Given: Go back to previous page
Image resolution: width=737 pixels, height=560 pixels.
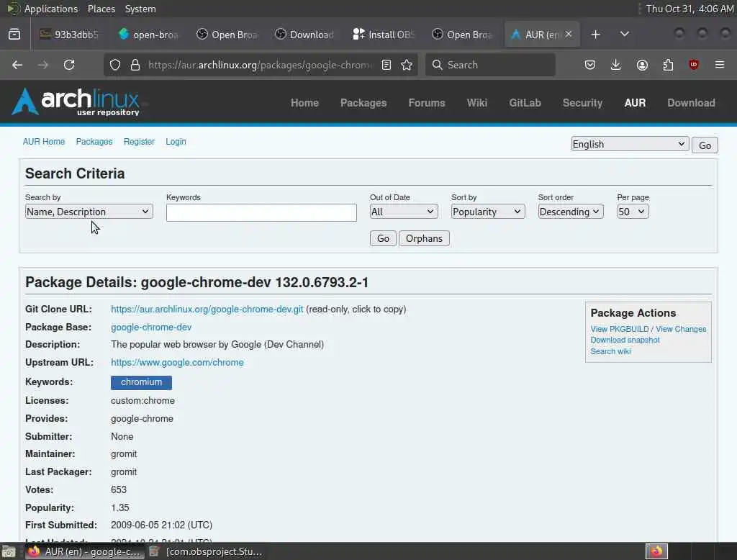Looking at the screenshot, I should coord(17,65).
